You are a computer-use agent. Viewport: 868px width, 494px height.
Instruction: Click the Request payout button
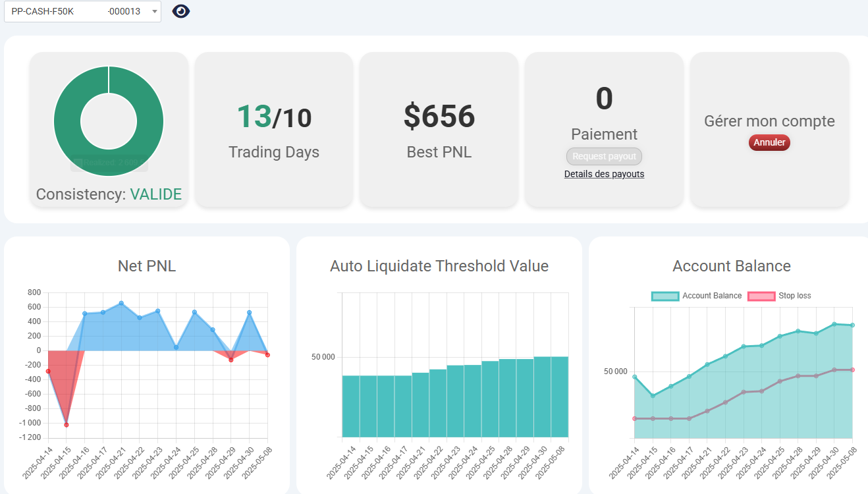point(604,156)
